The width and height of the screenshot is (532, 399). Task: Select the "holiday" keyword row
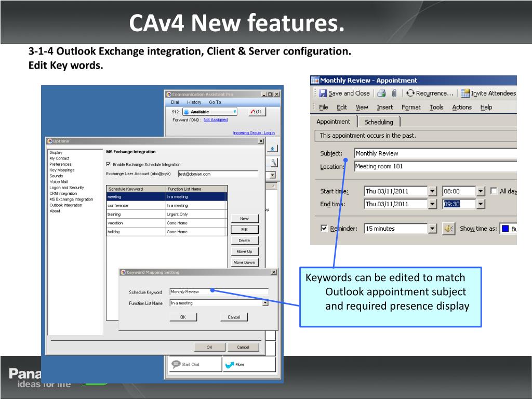pos(166,232)
